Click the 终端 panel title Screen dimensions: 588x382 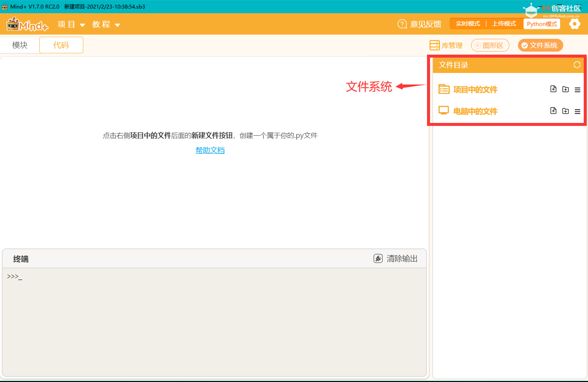(21, 259)
